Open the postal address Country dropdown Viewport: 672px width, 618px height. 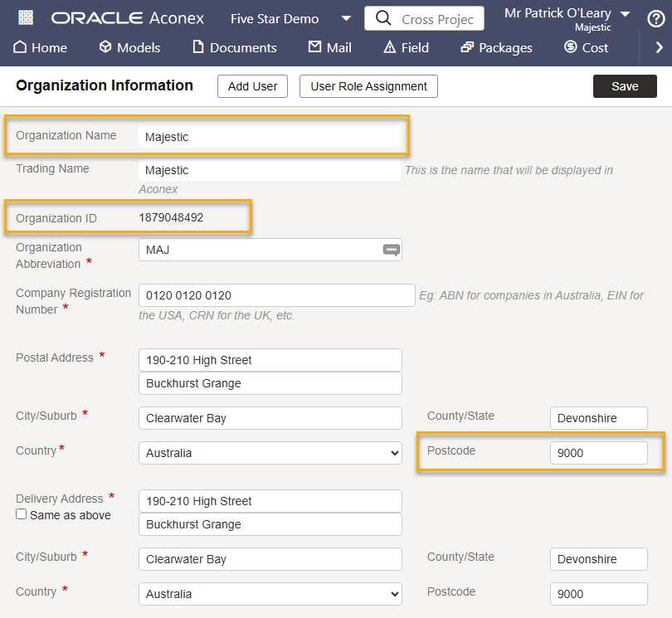click(x=270, y=453)
